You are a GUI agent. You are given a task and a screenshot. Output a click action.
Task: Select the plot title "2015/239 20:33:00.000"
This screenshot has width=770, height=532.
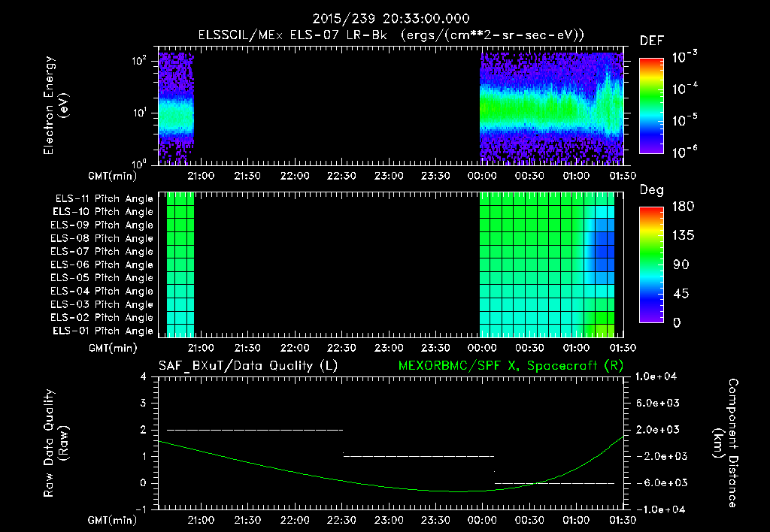pos(391,19)
